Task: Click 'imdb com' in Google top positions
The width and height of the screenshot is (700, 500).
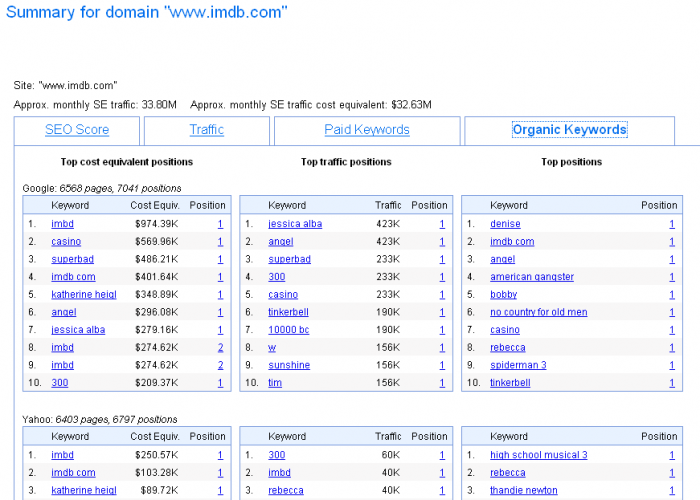Action: pos(512,242)
